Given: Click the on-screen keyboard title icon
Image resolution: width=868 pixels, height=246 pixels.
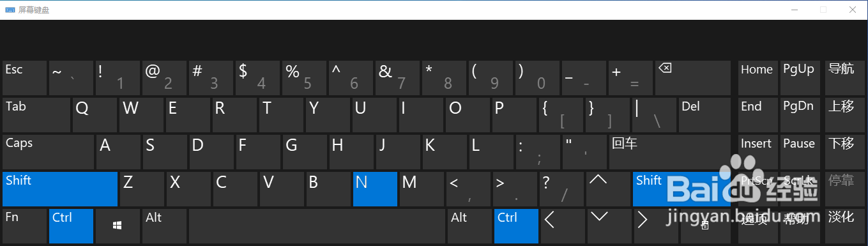Looking at the screenshot, I should 10,10.
